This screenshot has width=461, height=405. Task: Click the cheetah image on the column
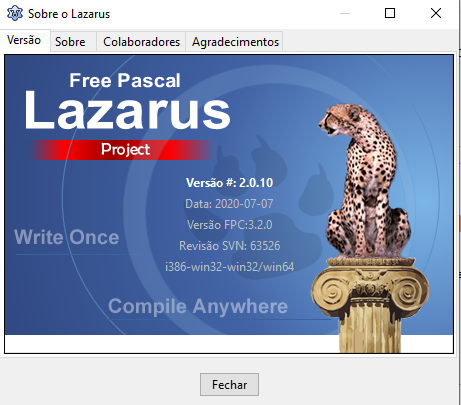pyautogui.click(x=364, y=182)
